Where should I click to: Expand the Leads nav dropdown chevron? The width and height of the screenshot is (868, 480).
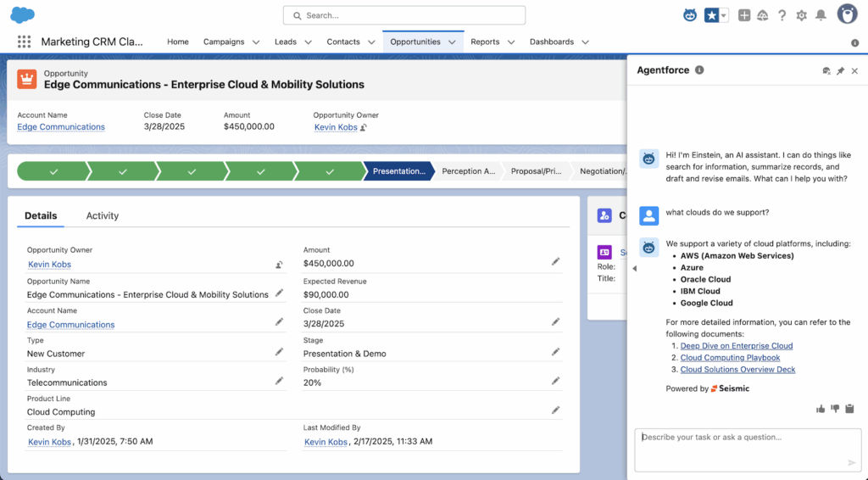308,42
